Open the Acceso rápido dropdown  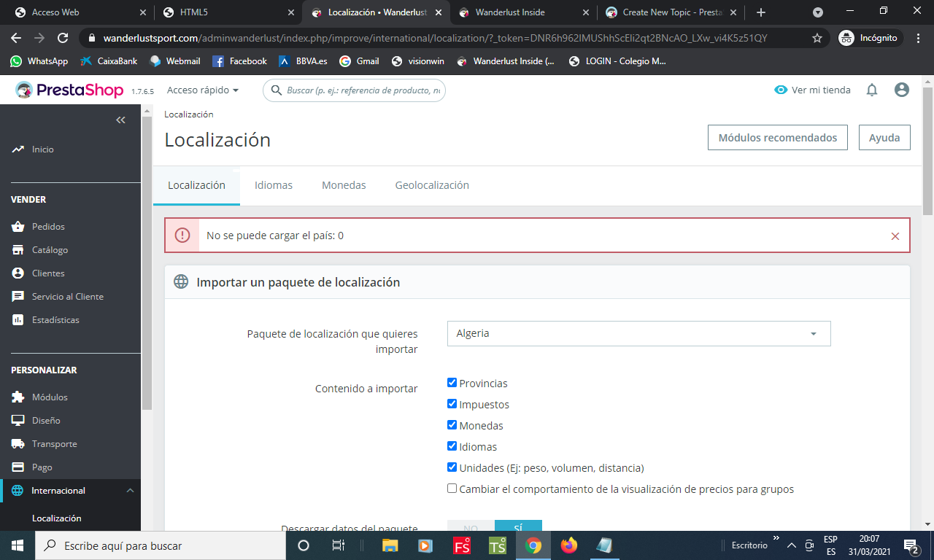pyautogui.click(x=203, y=90)
